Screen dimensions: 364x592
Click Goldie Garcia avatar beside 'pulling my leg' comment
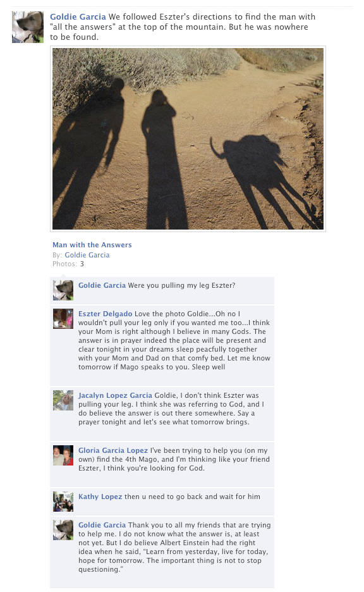pos(63,290)
